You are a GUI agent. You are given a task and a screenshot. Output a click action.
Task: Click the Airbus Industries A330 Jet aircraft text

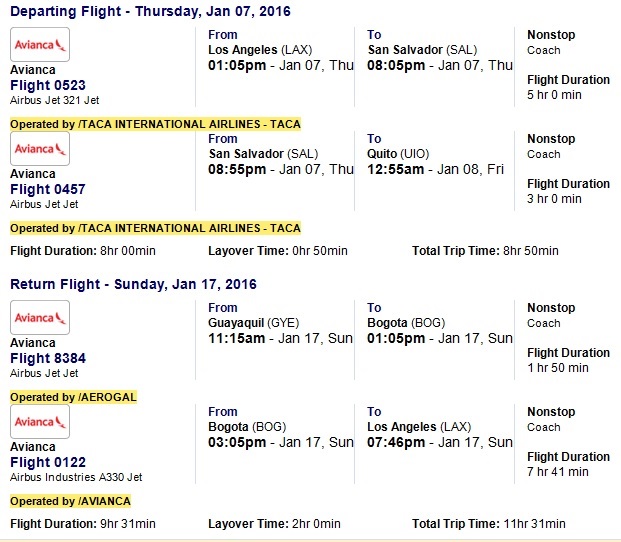click(76, 477)
